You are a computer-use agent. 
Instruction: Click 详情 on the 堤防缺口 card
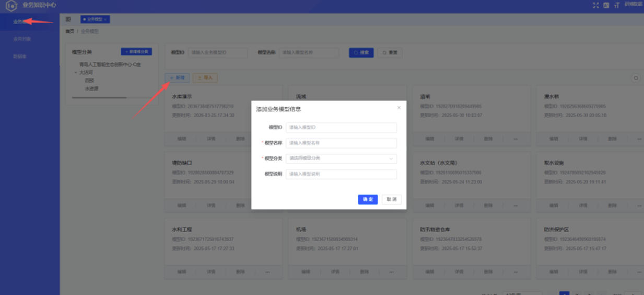click(211, 206)
